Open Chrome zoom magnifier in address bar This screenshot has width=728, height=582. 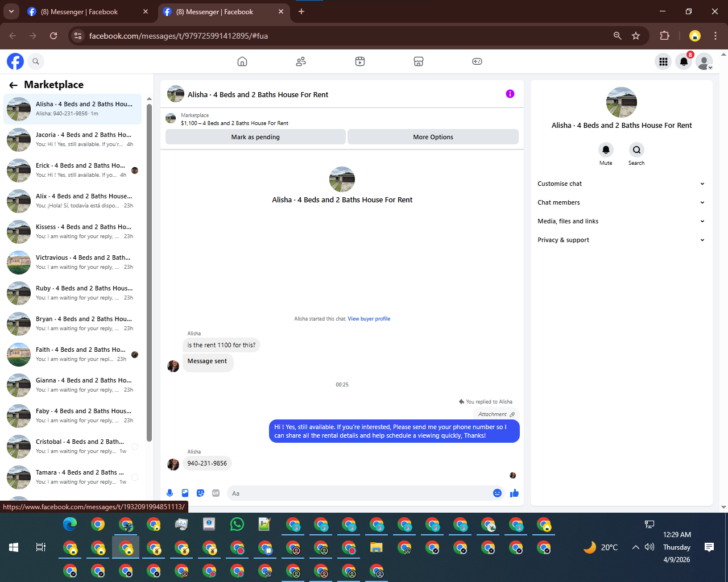pyautogui.click(x=617, y=36)
